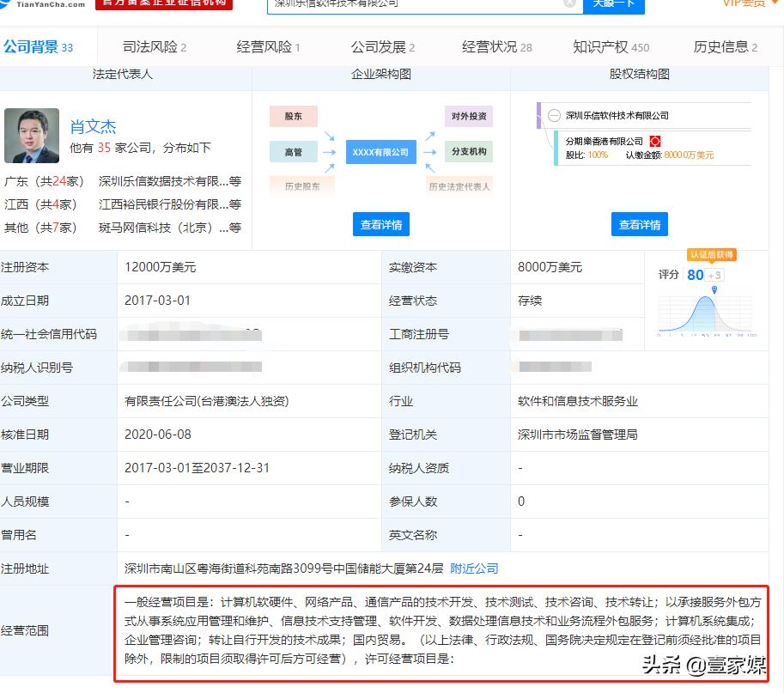Select the 股东 node in 企业架构图

click(295, 115)
